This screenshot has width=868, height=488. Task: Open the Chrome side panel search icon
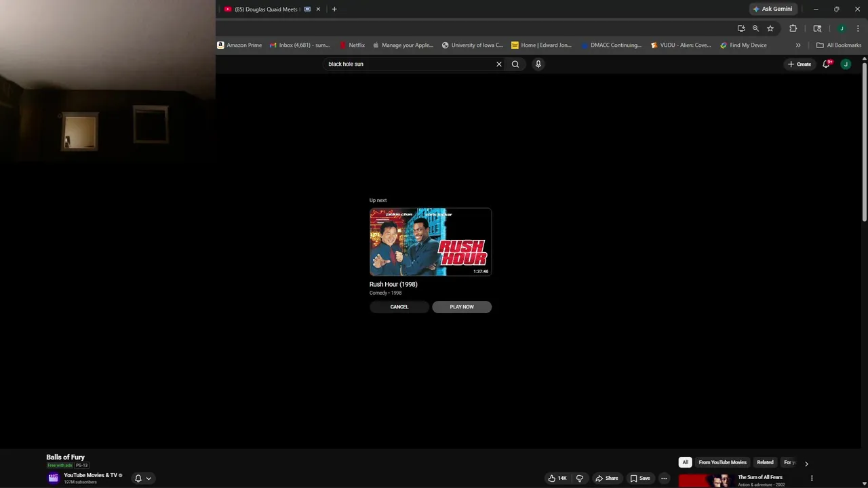817,28
